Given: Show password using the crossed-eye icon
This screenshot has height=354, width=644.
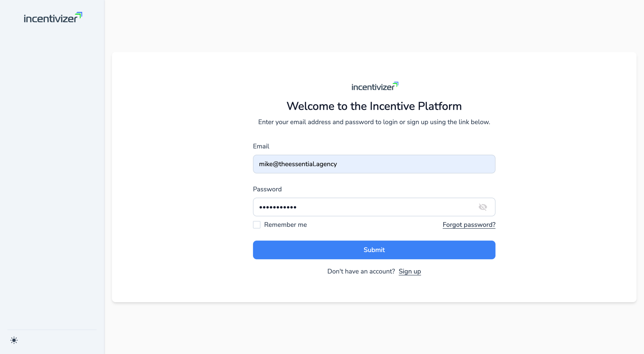Looking at the screenshot, I should (x=482, y=207).
